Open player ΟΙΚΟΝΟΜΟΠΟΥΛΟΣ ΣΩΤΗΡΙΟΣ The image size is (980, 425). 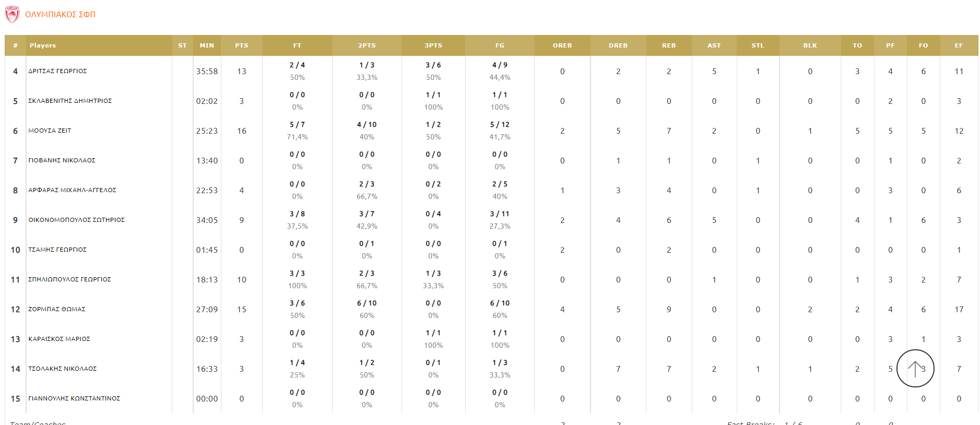(x=76, y=220)
